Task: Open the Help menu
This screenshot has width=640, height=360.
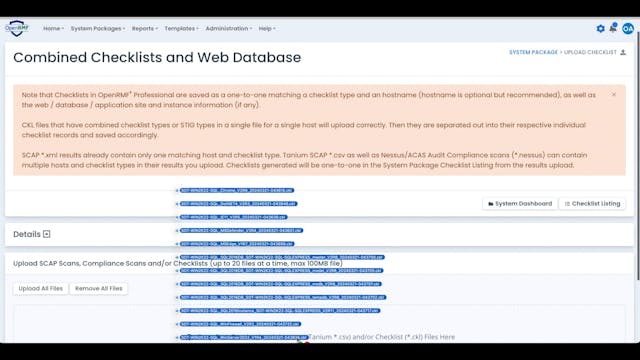Action: pyautogui.click(x=267, y=29)
